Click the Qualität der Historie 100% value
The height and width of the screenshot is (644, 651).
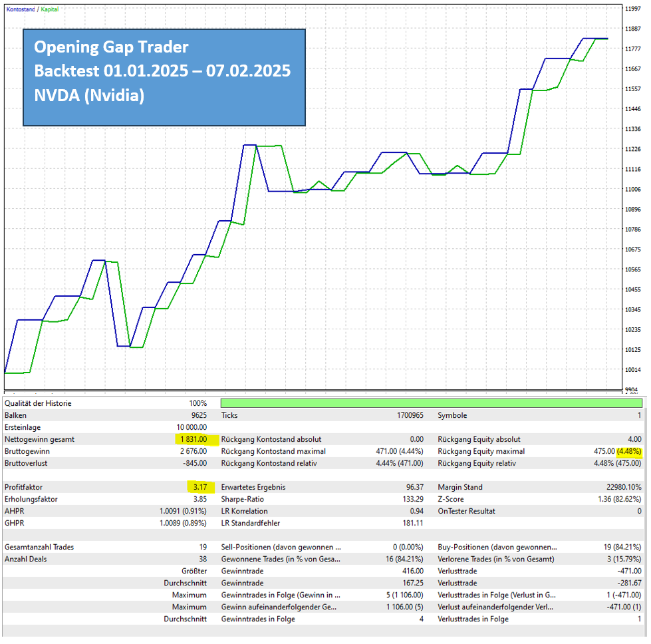click(198, 403)
